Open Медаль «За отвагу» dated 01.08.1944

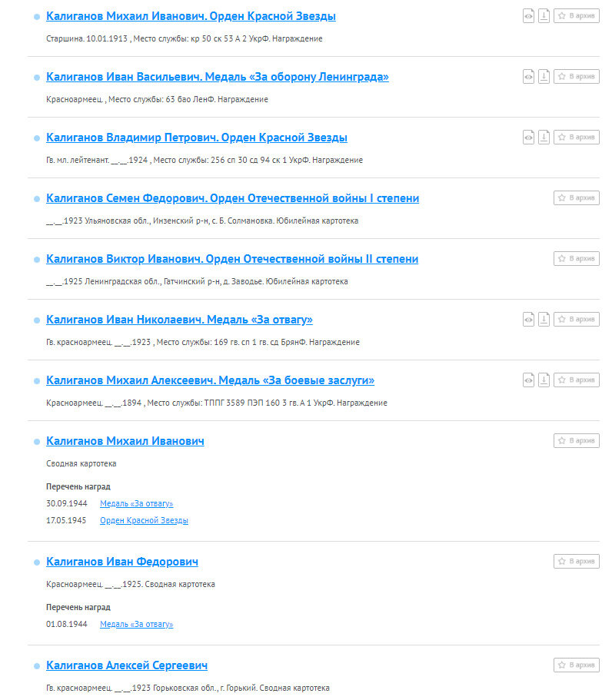click(x=136, y=624)
